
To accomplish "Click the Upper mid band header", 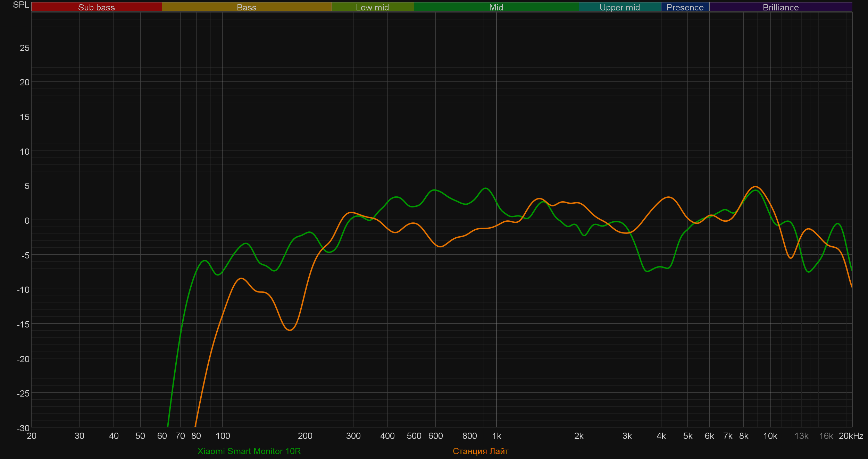I will click(x=620, y=7).
